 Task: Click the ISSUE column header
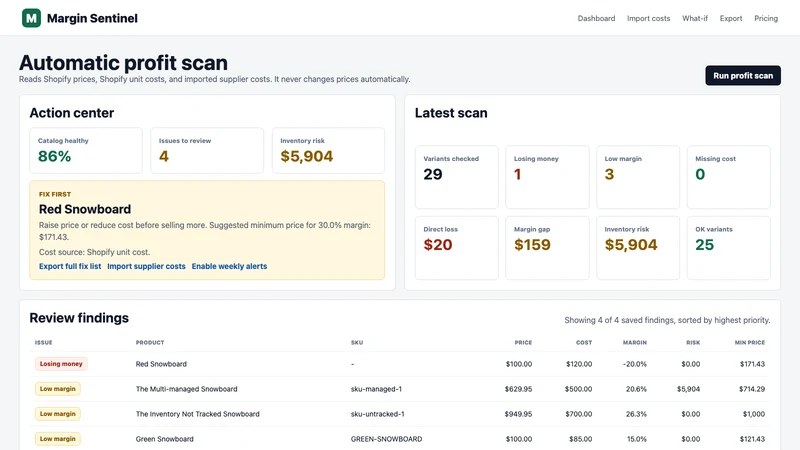[43, 342]
